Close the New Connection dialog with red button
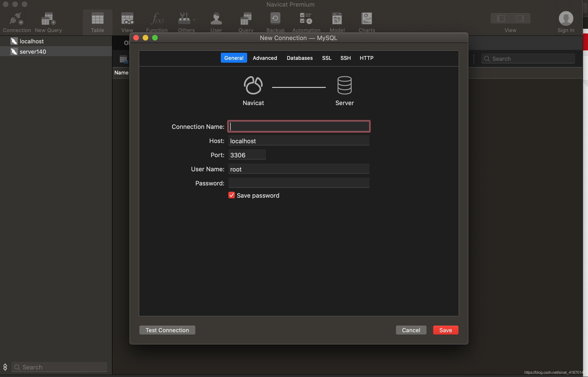Image resolution: width=588 pixels, height=377 pixels. [x=136, y=38]
